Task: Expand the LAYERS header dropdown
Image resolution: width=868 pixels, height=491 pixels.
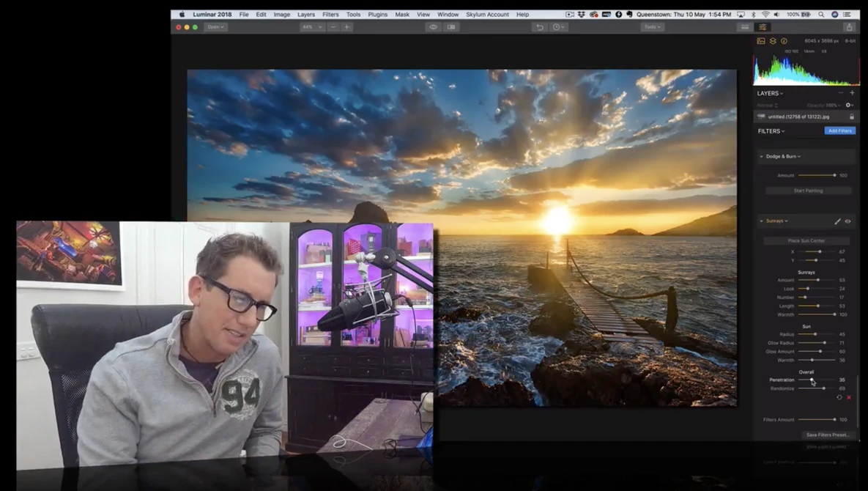Action: click(770, 93)
